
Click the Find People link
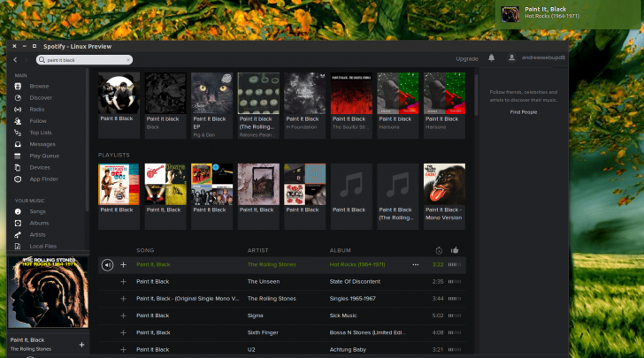[524, 112]
